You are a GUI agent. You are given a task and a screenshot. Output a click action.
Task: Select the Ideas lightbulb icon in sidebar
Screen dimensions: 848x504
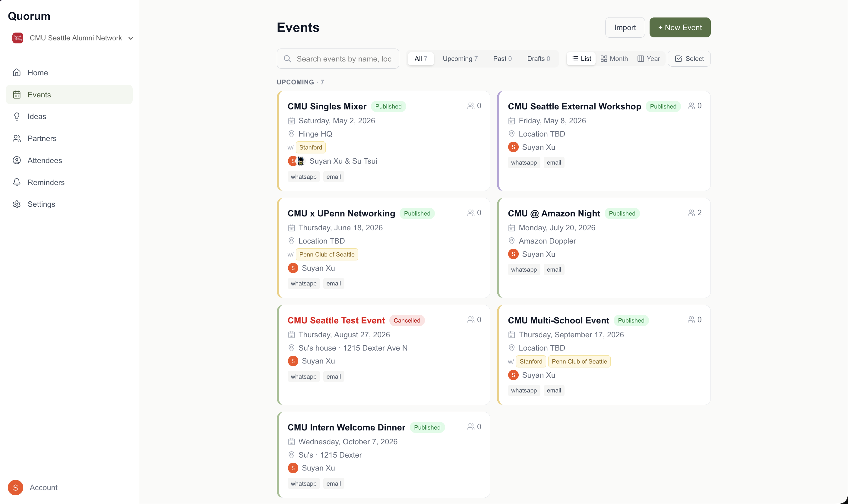[17, 116]
